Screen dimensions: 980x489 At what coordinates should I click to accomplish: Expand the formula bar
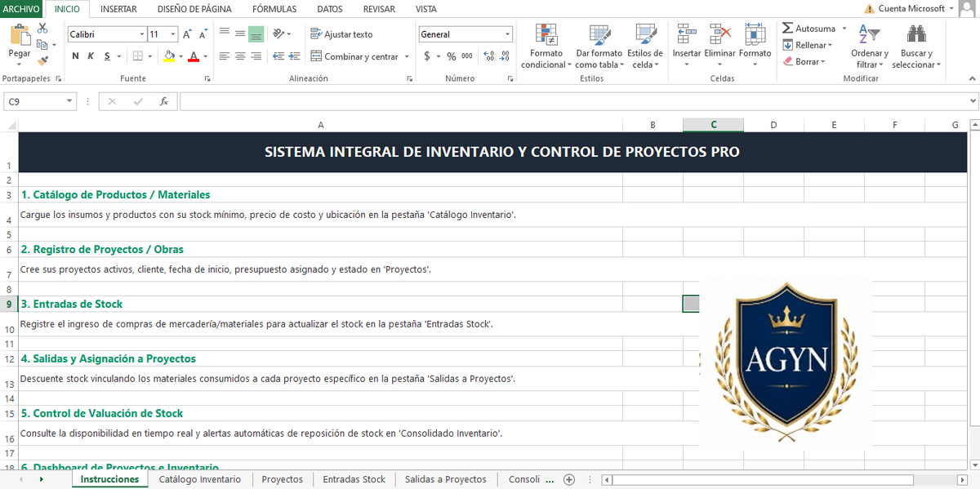(x=972, y=101)
